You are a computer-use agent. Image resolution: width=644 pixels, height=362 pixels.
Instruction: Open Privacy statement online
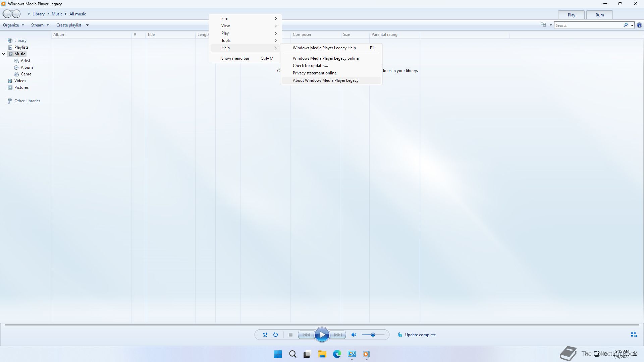[x=331, y=73]
